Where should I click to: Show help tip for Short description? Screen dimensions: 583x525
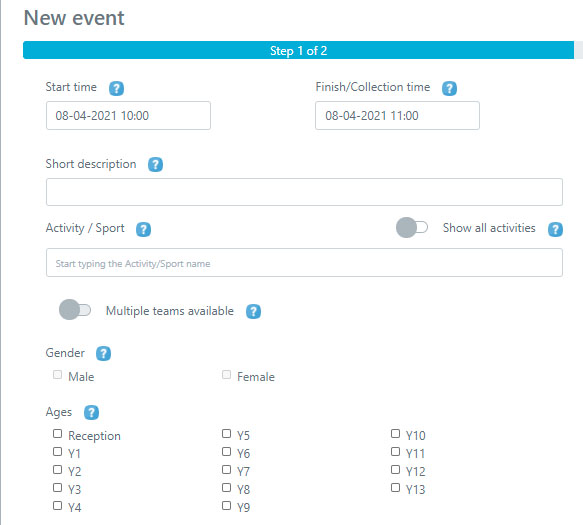[x=155, y=164]
